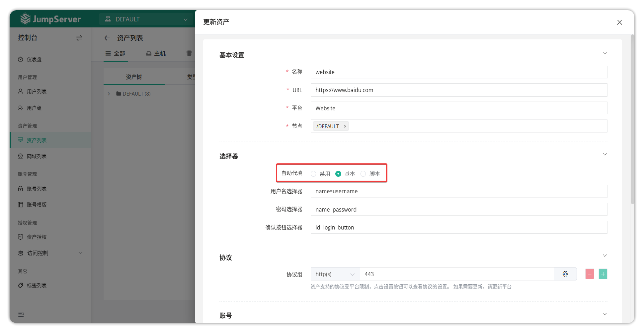
Task: Open 网域列表 in the sidebar
Action: click(x=50, y=156)
